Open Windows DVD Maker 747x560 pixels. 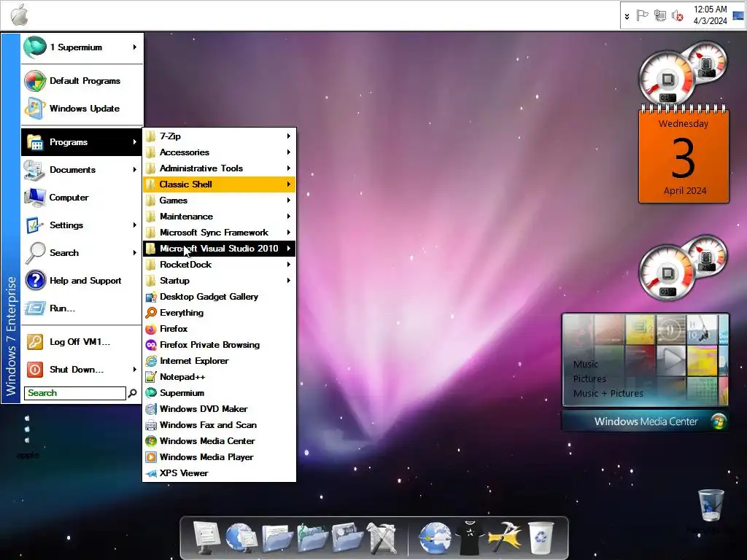click(219, 408)
